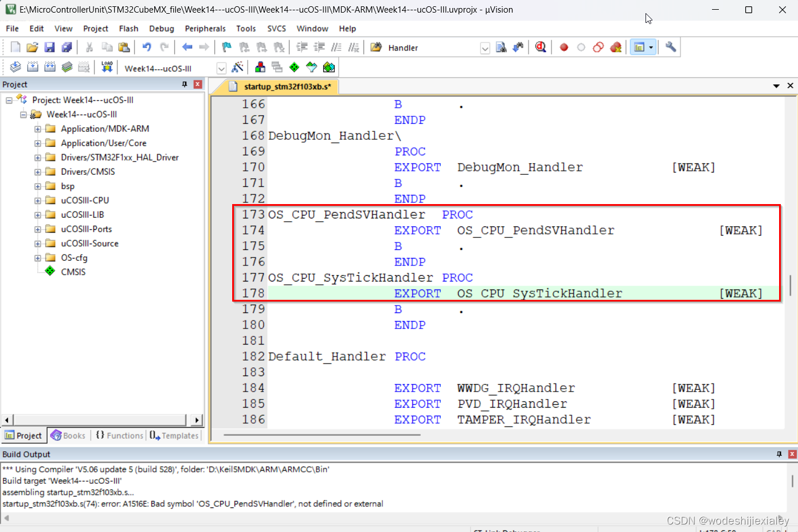Open the Peripherals menu
The height and width of the screenshot is (532, 798).
[205, 29]
